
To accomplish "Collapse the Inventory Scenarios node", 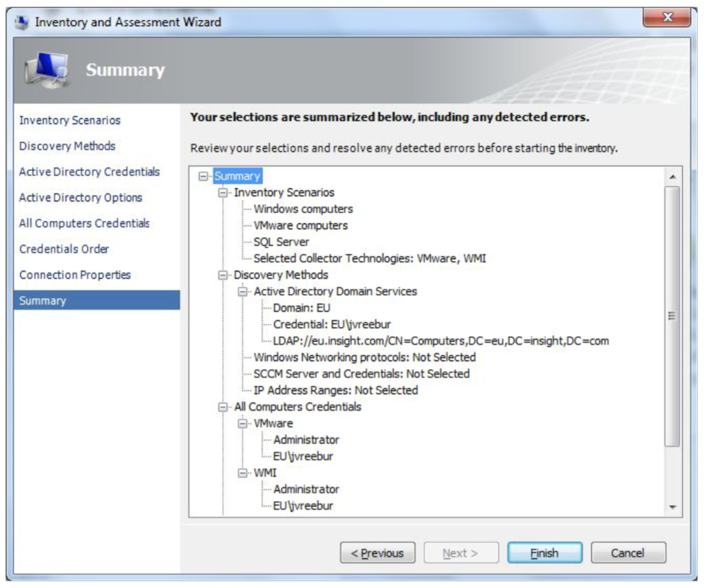I will click(223, 193).
